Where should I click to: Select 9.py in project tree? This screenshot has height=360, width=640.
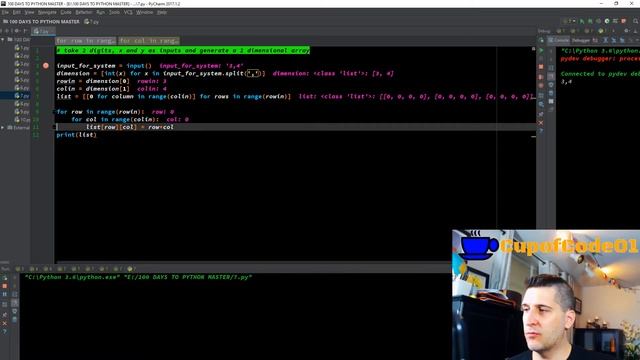[22, 111]
